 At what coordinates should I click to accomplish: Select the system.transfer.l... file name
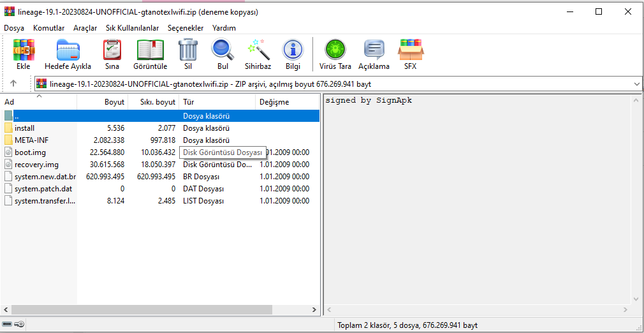45,201
